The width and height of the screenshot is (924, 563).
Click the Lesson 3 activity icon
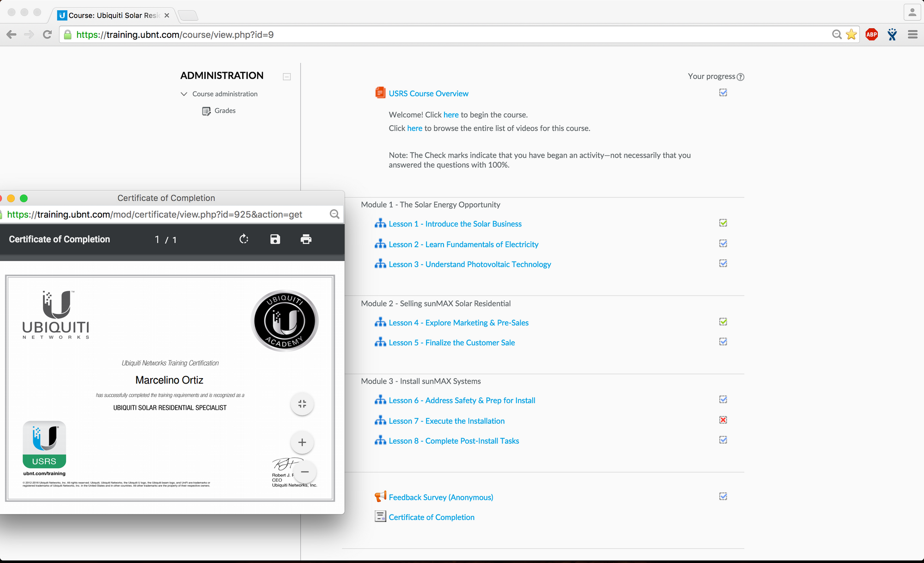click(x=380, y=263)
